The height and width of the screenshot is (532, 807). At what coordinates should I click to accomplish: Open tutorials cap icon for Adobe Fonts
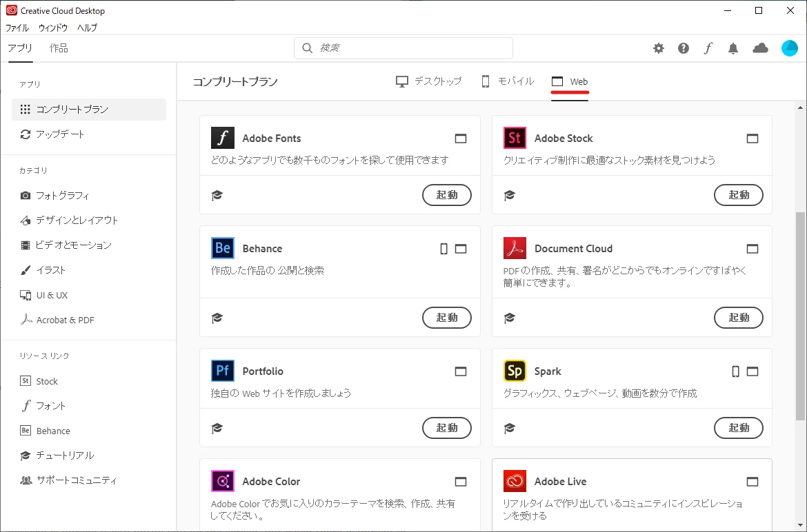click(x=217, y=195)
